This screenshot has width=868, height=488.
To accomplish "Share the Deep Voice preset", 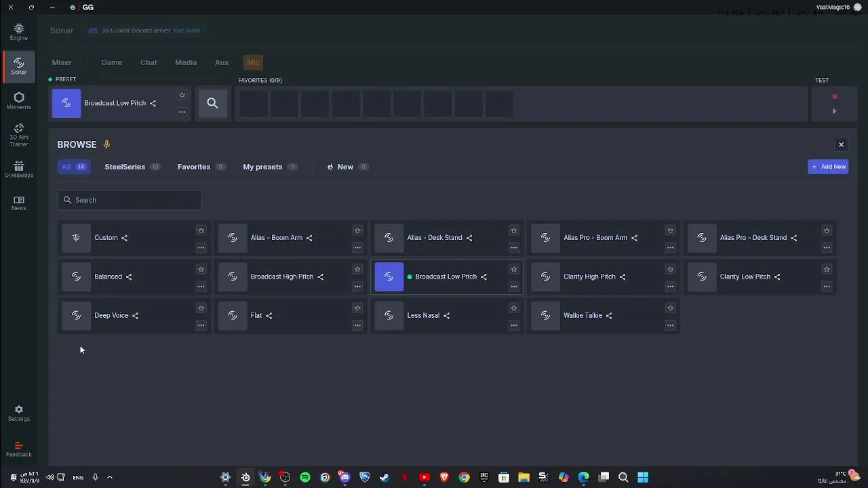I will tap(135, 316).
